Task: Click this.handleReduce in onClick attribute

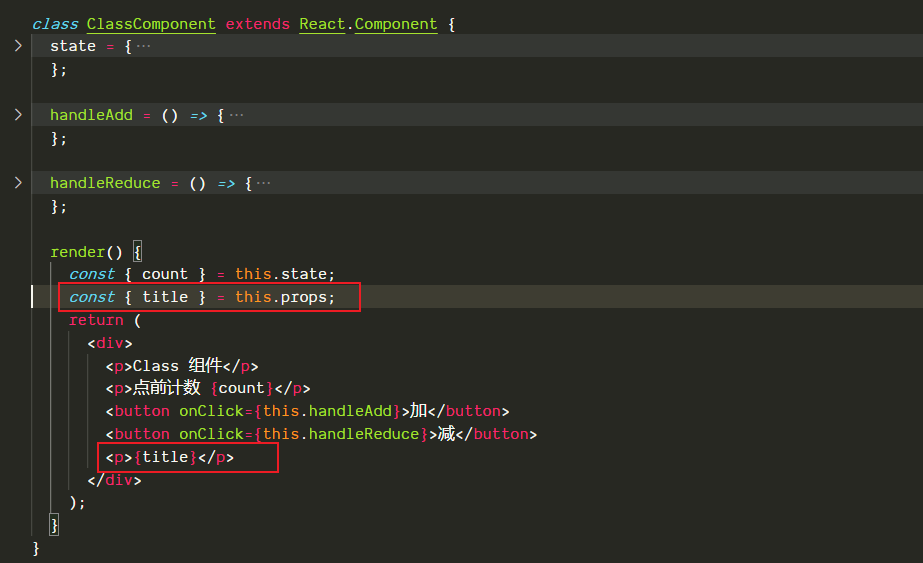Action: pos(341,434)
